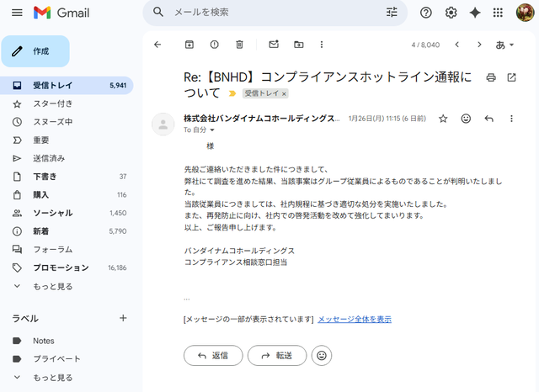Open スヌーズ中 snoozed folder
This screenshot has height=392, width=539.
(67, 122)
